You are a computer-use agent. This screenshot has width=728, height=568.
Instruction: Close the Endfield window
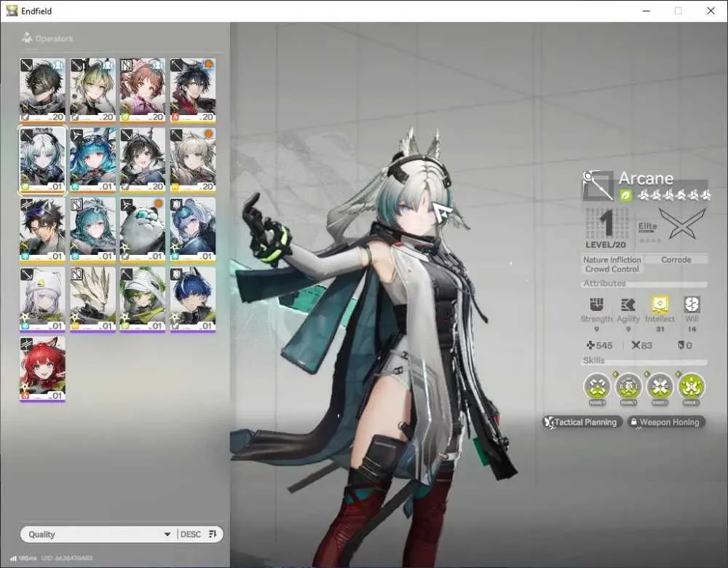[711, 11]
